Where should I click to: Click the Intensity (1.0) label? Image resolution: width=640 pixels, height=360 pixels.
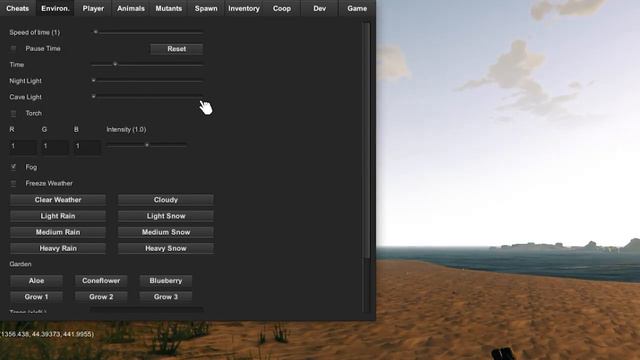(x=126, y=129)
